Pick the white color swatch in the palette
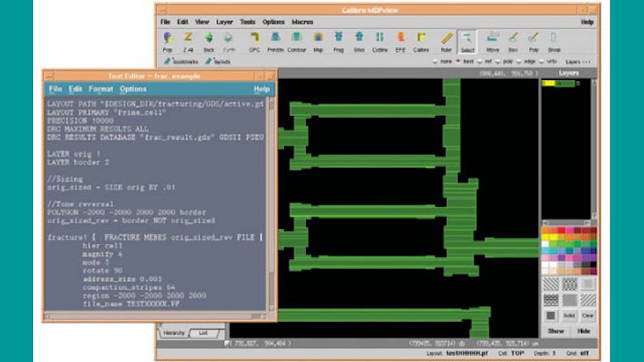This screenshot has width=644, height=362. tap(545, 244)
